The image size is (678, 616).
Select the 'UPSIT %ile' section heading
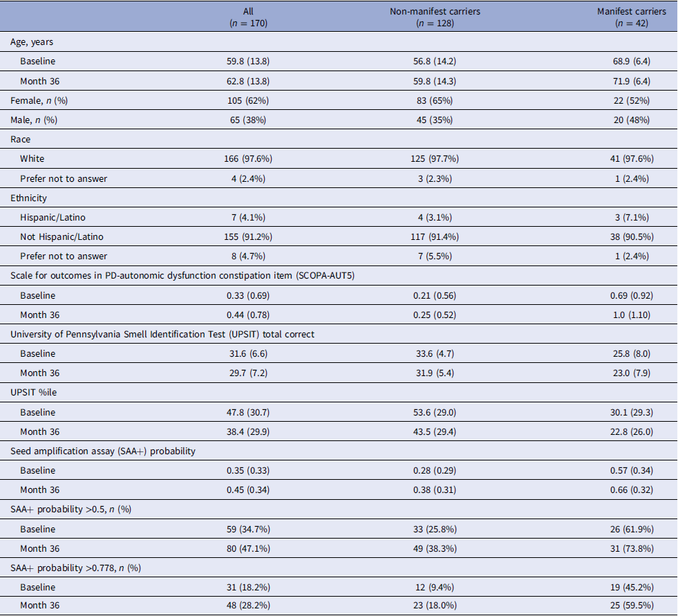33,393
